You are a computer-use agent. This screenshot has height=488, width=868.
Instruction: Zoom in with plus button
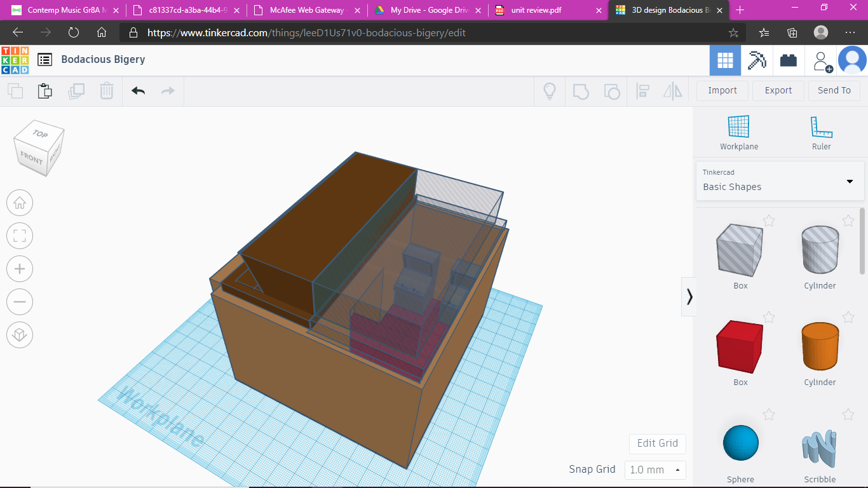[20, 269]
